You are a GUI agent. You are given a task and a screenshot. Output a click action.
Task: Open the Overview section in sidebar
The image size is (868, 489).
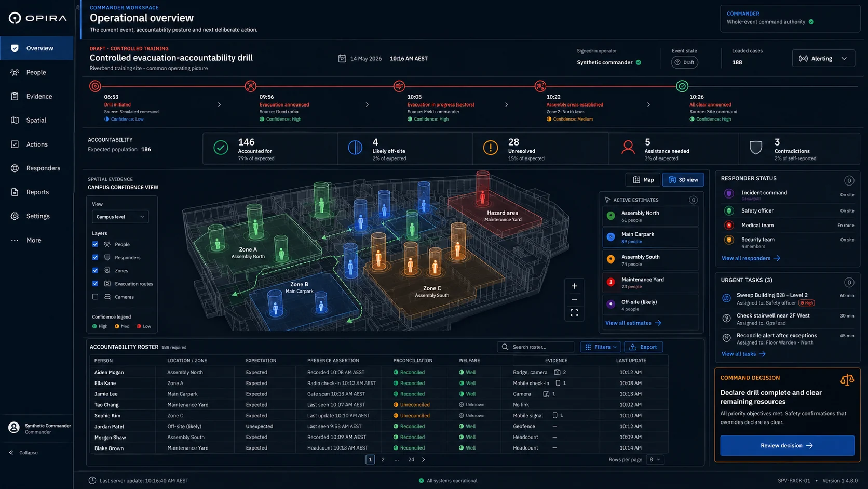pyautogui.click(x=36, y=48)
